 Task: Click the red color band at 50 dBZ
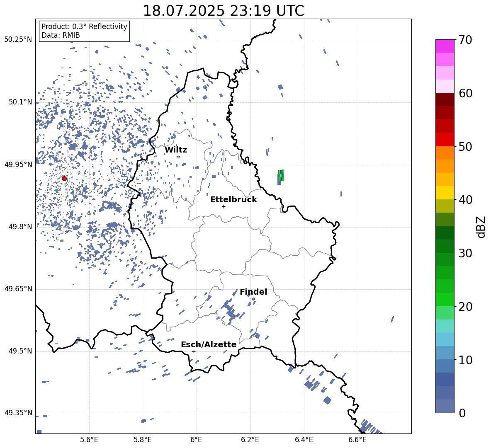(x=445, y=140)
